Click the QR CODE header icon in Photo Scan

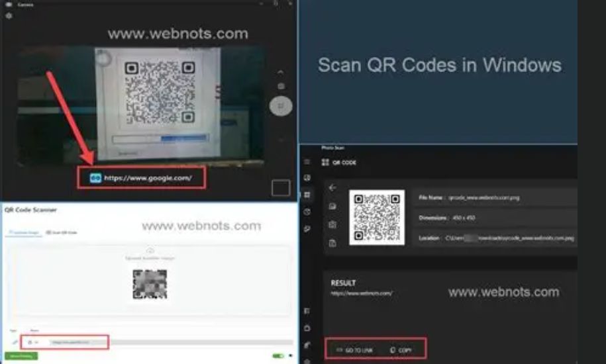pos(325,163)
